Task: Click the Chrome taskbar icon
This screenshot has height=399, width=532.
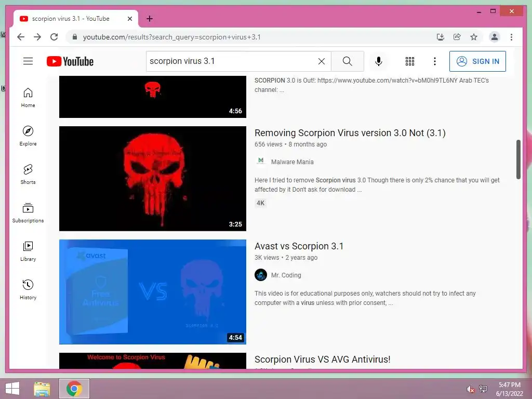Action: click(x=74, y=389)
